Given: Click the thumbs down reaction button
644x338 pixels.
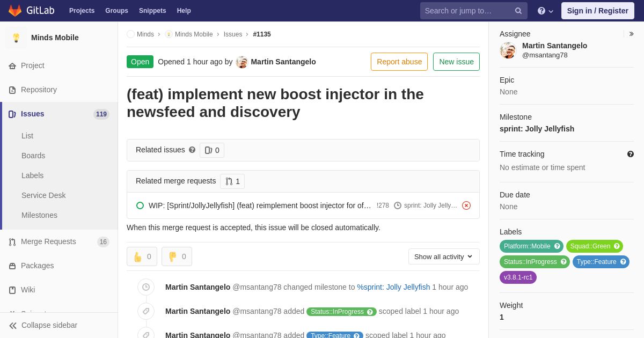Looking at the screenshot, I should pyautogui.click(x=177, y=256).
